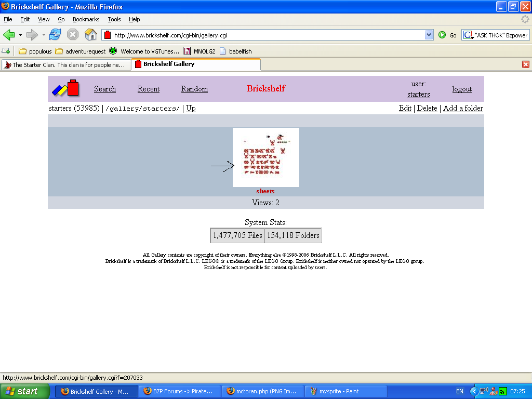This screenshot has width=532, height=399.
Task: Reload the page with the refresh icon
Action: click(x=55, y=35)
